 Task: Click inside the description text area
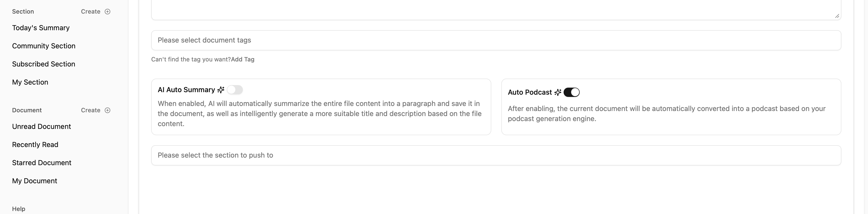click(472, 9)
